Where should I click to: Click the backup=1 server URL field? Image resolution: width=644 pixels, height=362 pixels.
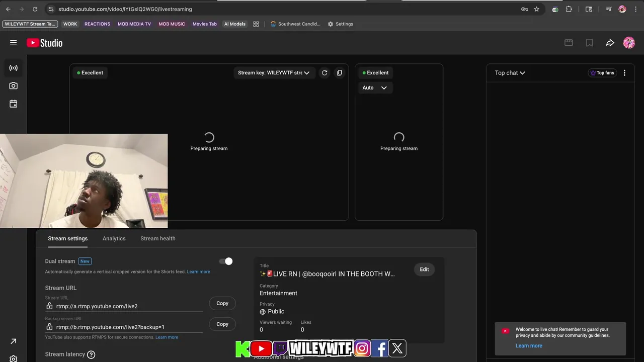(124, 327)
